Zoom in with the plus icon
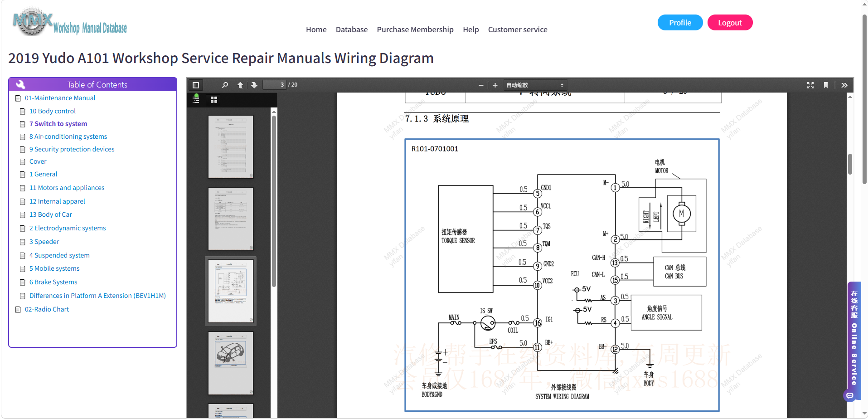868x419 pixels. pyautogui.click(x=495, y=85)
